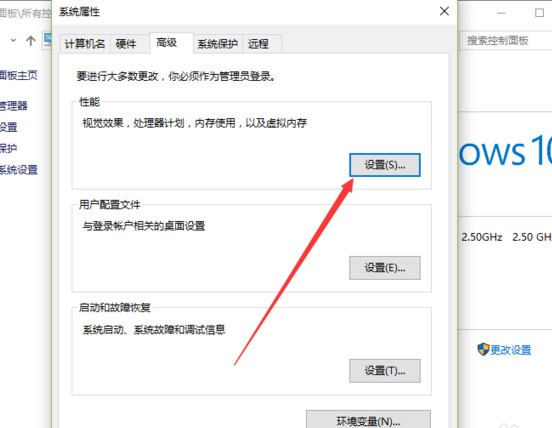Click the 更改设置 link
Screen dimensions: 552x428
[x=511, y=350]
